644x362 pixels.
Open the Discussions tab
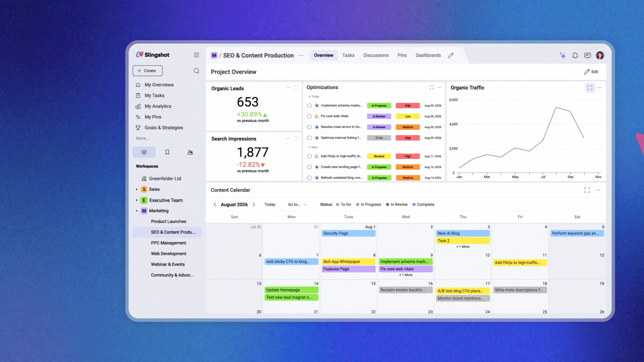click(376, 55)
